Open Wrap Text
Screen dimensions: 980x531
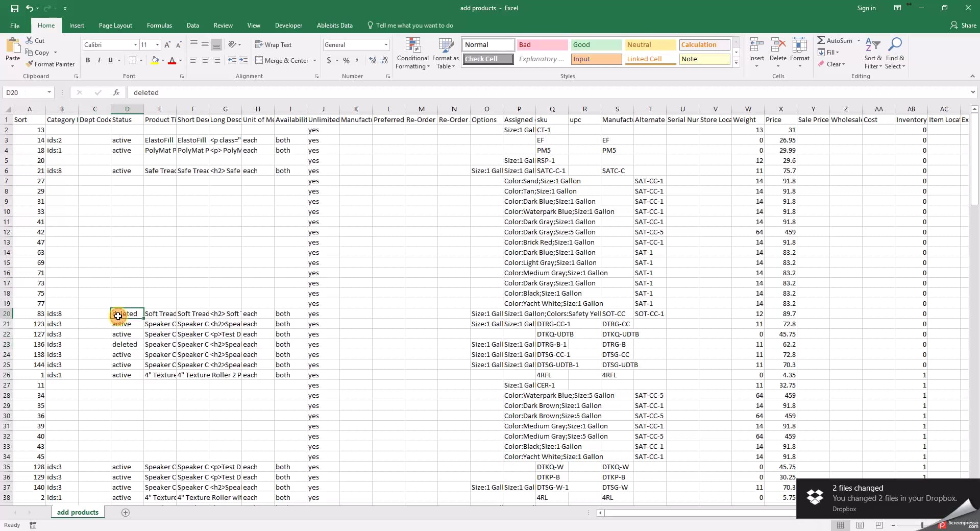coord(274,44)
